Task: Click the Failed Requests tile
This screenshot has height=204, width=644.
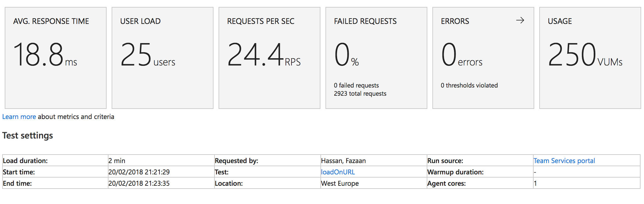Action: tap(376, 58)
